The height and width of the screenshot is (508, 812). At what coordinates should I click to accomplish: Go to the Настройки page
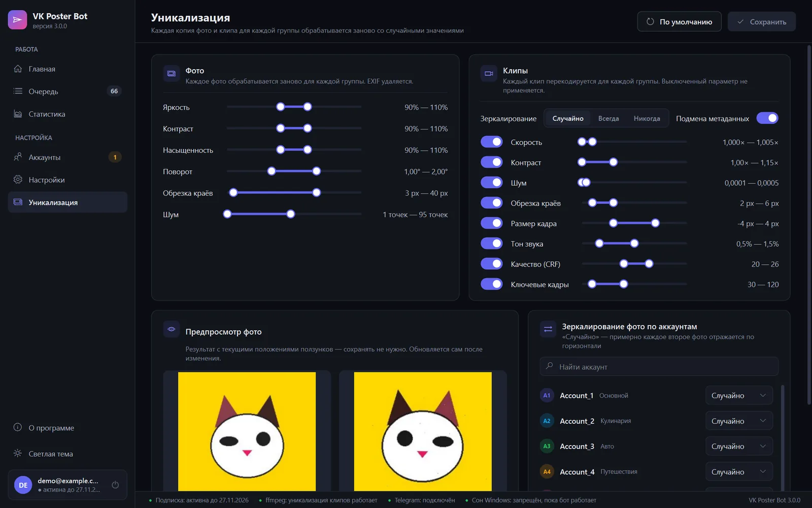pyautogui.click(x=67, y=180)
